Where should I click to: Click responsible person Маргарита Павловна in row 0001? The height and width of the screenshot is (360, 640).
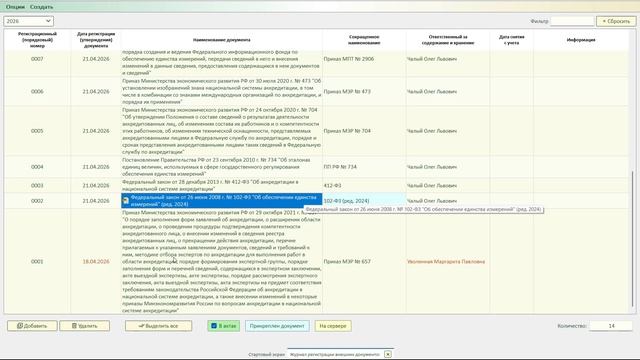coord(446,261)
